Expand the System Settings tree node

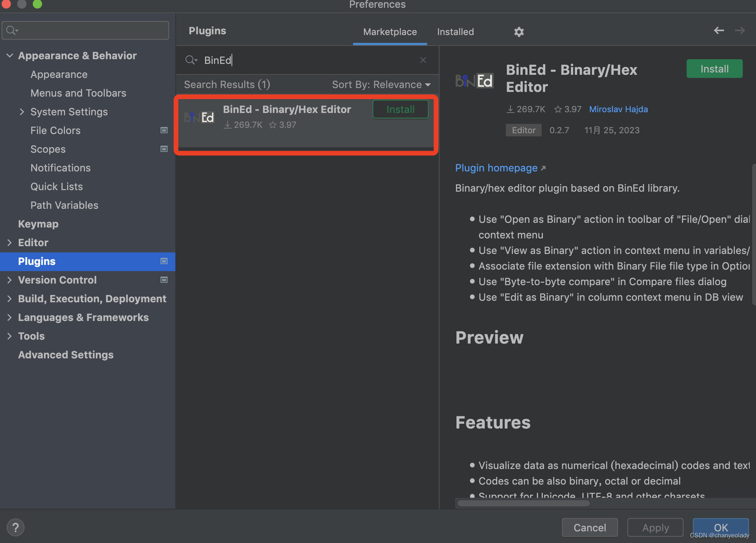(x=22, y=112)
